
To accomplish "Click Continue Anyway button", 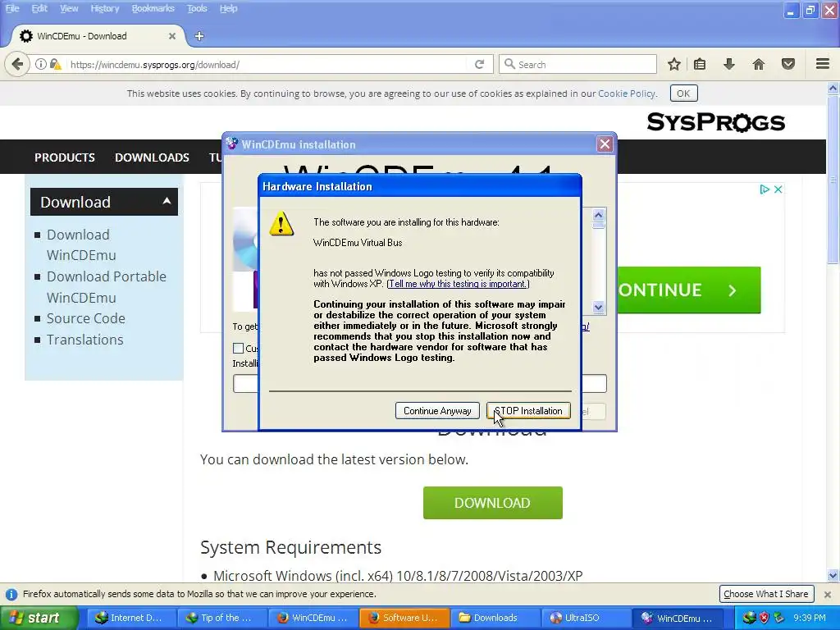I will [437, 411].
